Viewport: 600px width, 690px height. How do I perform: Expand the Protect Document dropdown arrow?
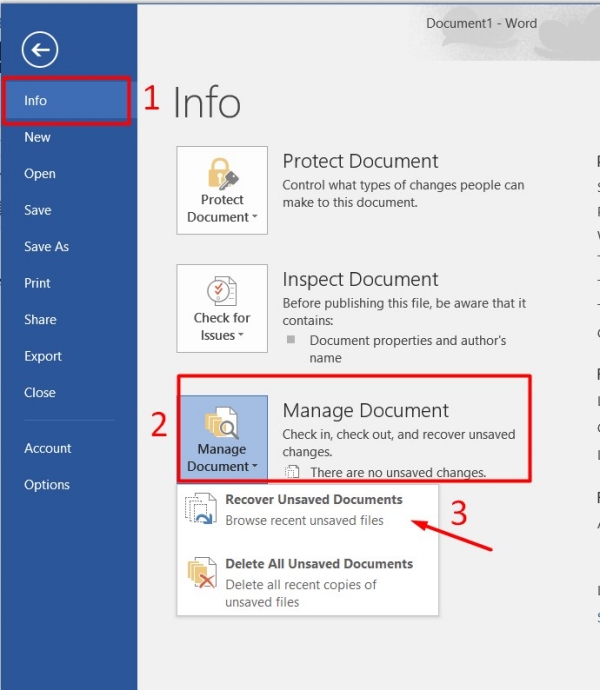pyautogui.click(x=254, y=217)
